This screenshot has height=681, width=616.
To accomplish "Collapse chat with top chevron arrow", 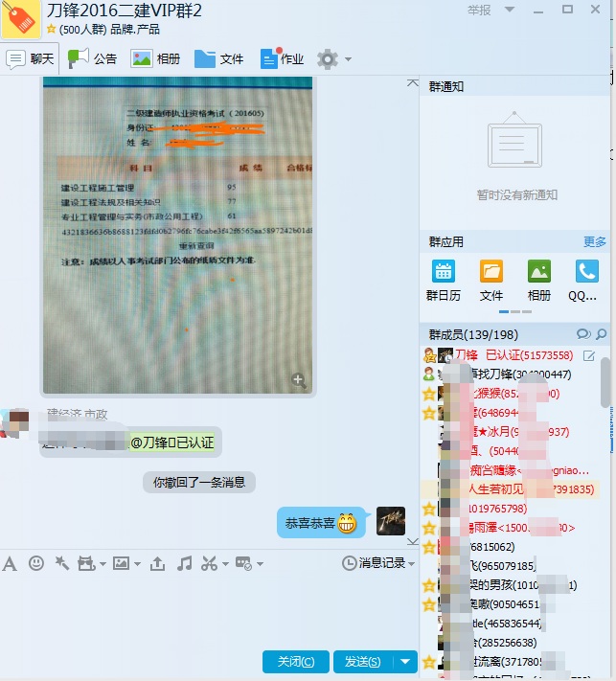I will click(413, 82).
